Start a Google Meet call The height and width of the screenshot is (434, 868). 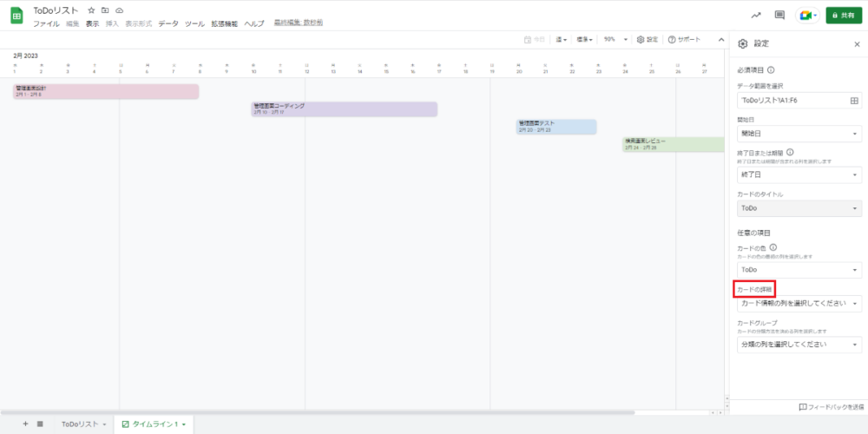click(x=806, y=16)
